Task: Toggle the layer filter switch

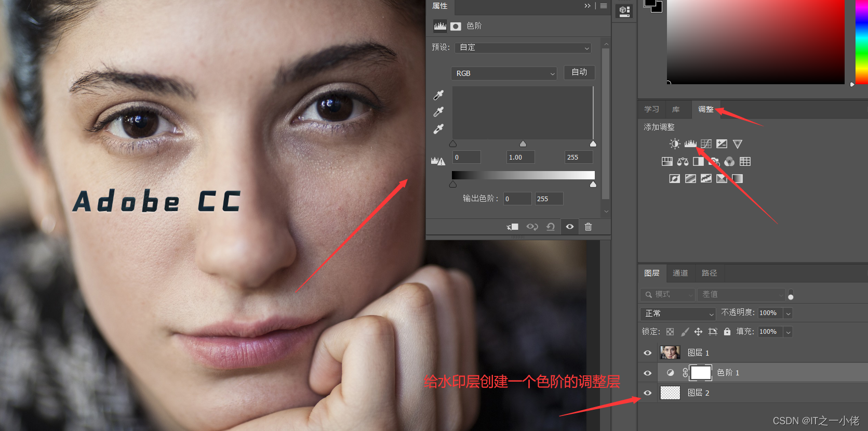Action: tap(791, 295)
